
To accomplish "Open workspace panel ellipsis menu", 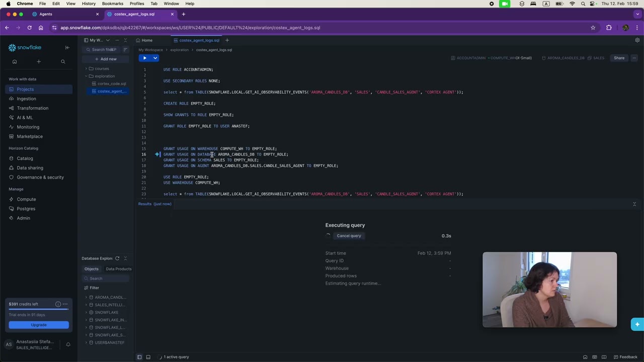I will [x=118, y=40].
